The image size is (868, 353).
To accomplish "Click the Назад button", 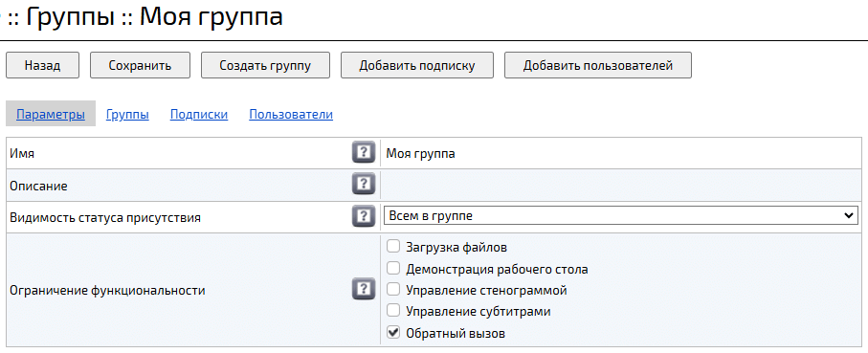I will [43, 65].
